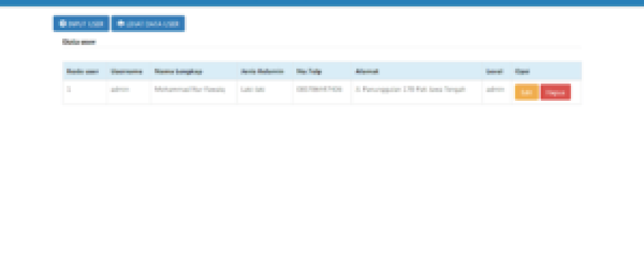Select the No Telp column header

click(309, 71)
